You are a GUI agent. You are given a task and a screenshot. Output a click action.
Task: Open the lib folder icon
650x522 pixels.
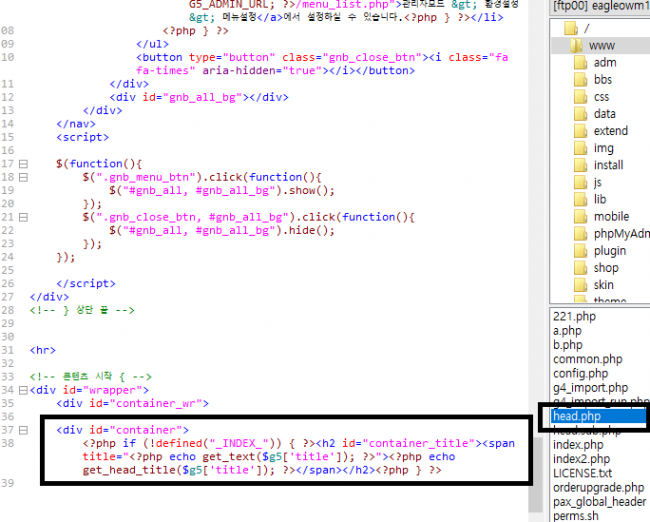point(580,199)
